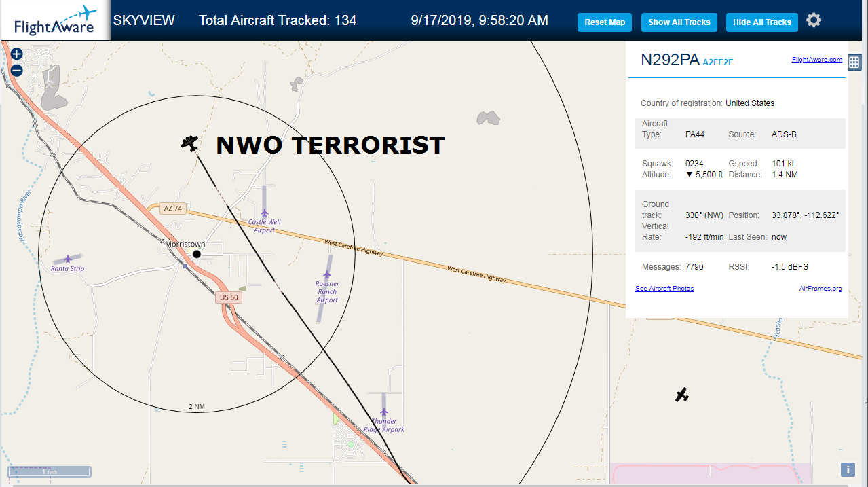The width and height of the screenshot is (868, 487).
Task: Click the RSSI value -1.5 dBFS
Action: pyautogui.click(x=790, y=267)
